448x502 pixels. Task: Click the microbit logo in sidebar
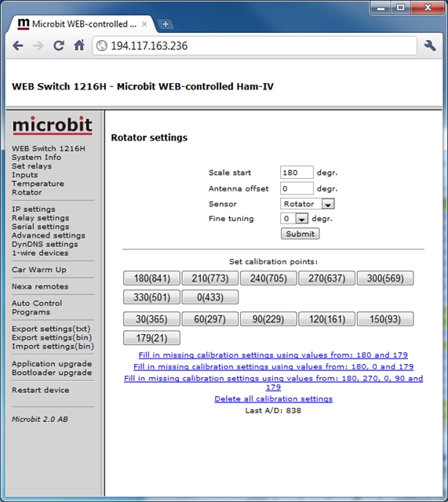[x=53, y=125]
